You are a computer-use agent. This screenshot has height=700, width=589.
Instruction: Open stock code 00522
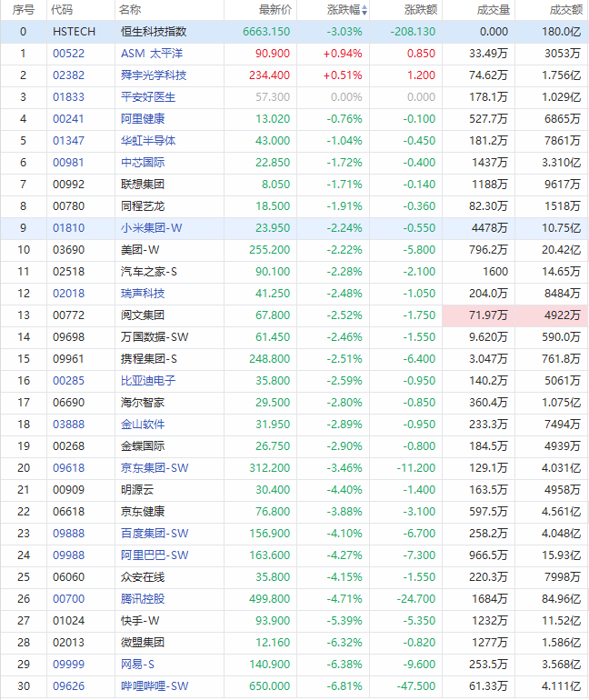pyautogui.click(x=69, y=54)
